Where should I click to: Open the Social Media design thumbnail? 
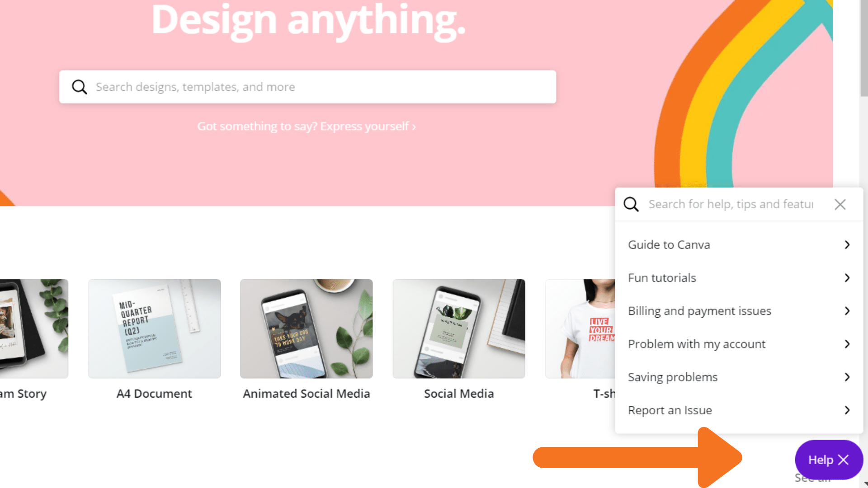(459, 328)
